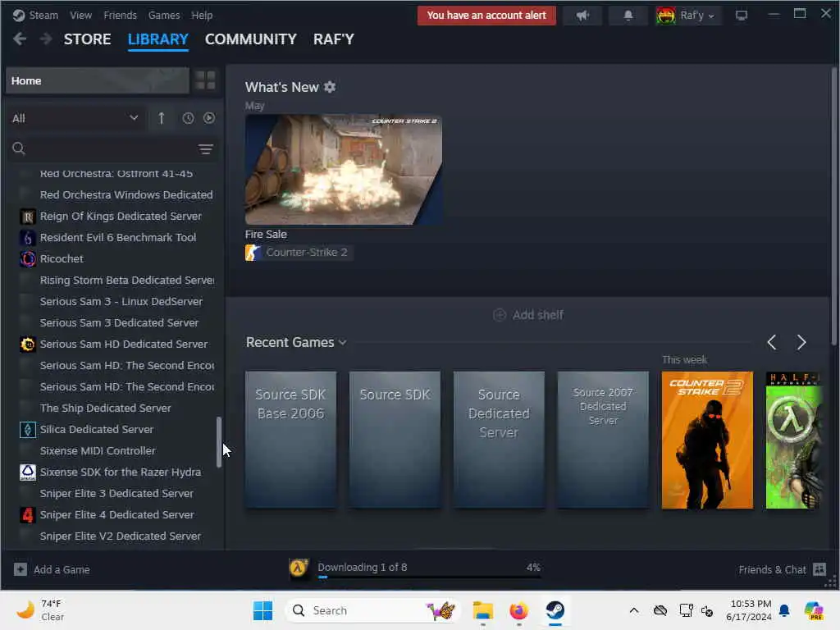Go forward with the right arrow

[46, 39]
